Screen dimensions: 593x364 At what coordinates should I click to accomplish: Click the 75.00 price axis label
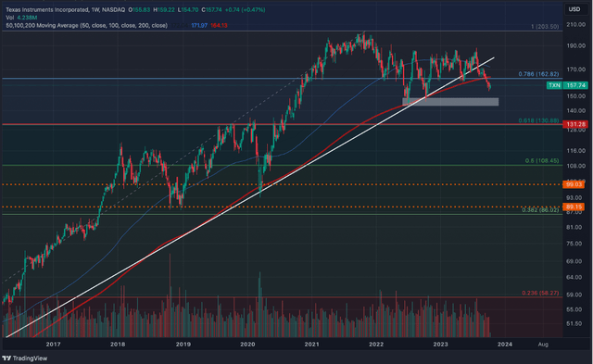click(x=574, y=244)
